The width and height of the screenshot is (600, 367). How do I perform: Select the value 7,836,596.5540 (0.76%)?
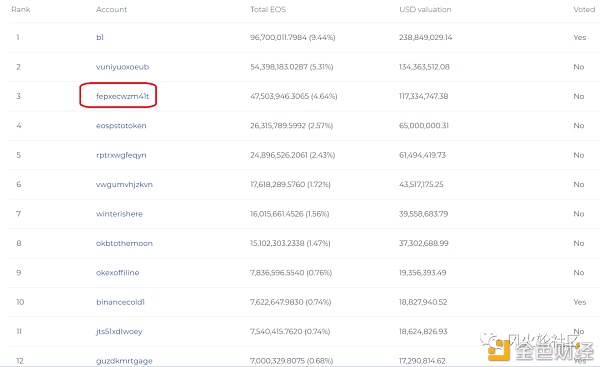(291, 273)
